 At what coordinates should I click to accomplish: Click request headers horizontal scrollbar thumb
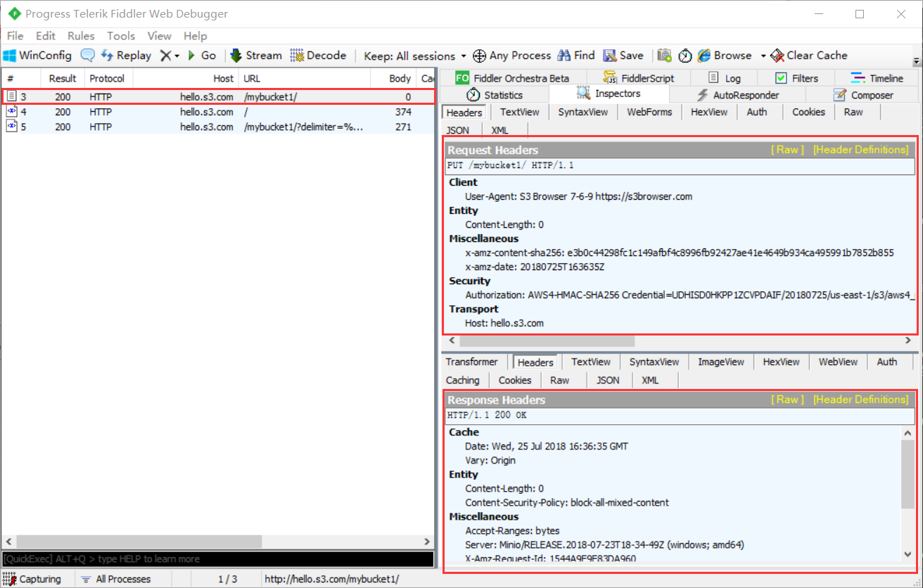tap(547, 340)
